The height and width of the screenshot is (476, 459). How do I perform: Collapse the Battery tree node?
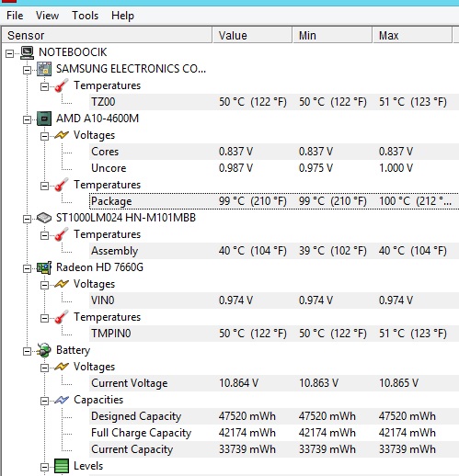pyautogui.click(x=27, y=351)
